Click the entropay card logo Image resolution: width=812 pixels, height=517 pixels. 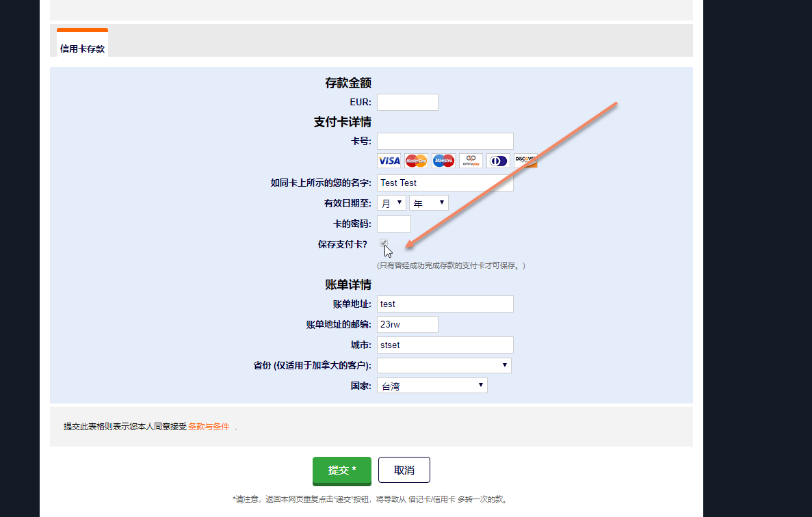tap(471, 161)
